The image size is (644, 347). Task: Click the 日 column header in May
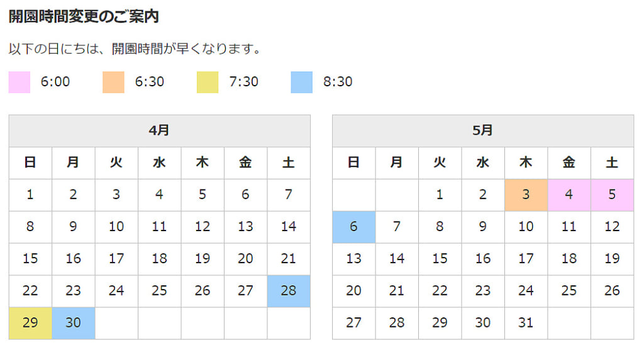pyautogui.click(x=354, y=163)
